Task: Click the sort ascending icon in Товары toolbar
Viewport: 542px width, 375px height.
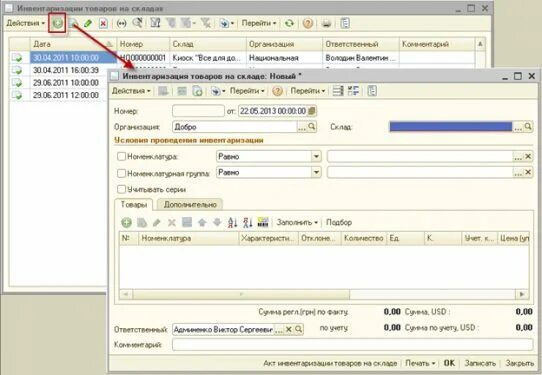Action: (x=233, y=223)
